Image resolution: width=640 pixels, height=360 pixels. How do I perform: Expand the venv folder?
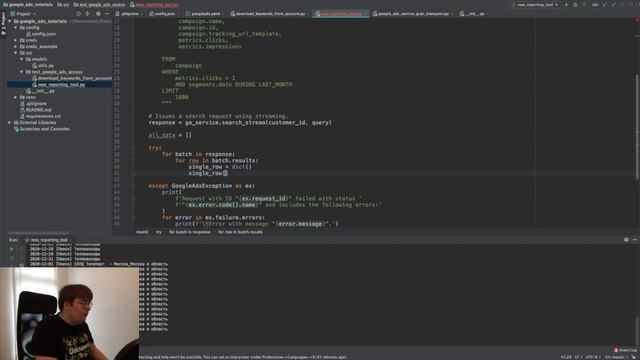click(x=16, y=97)
